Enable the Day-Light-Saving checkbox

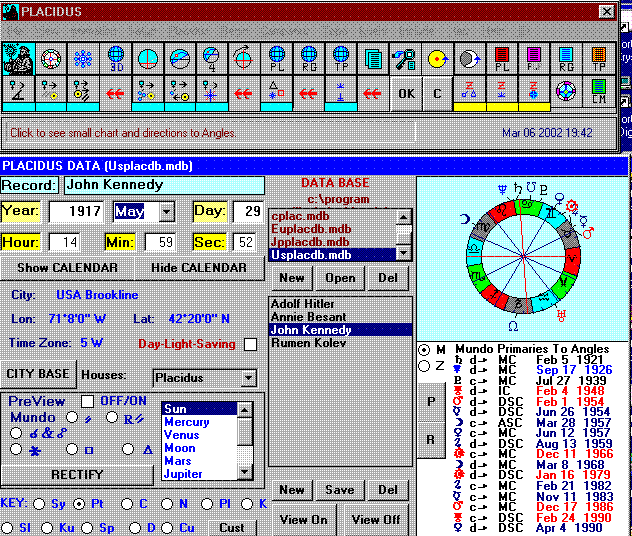(x=250, y=344)
